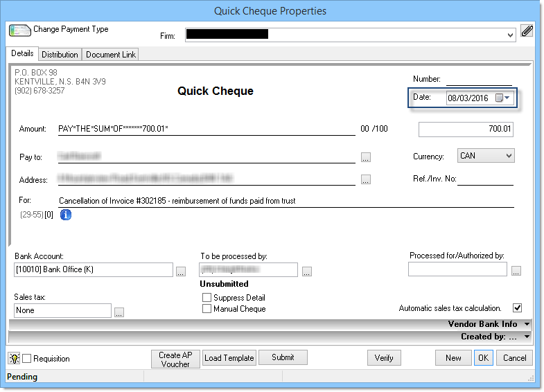Tick the Suppress Detail checkbox
Screen dimensions: 544x392
pos(207,297)
